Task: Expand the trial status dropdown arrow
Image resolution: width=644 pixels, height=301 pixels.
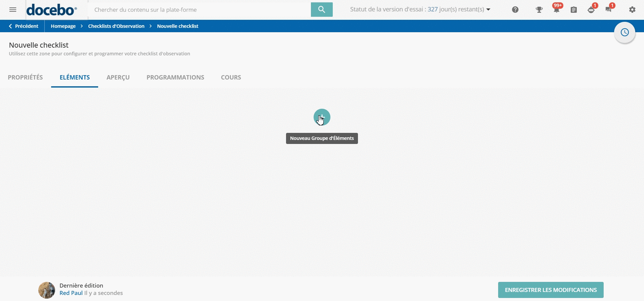Action: click(x=488, y=10)
